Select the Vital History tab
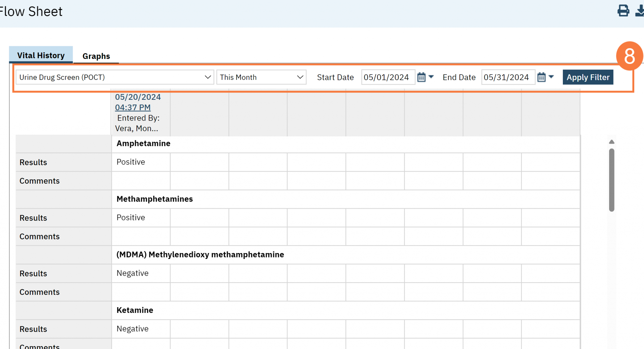644x349 pixels. (41, 55)
